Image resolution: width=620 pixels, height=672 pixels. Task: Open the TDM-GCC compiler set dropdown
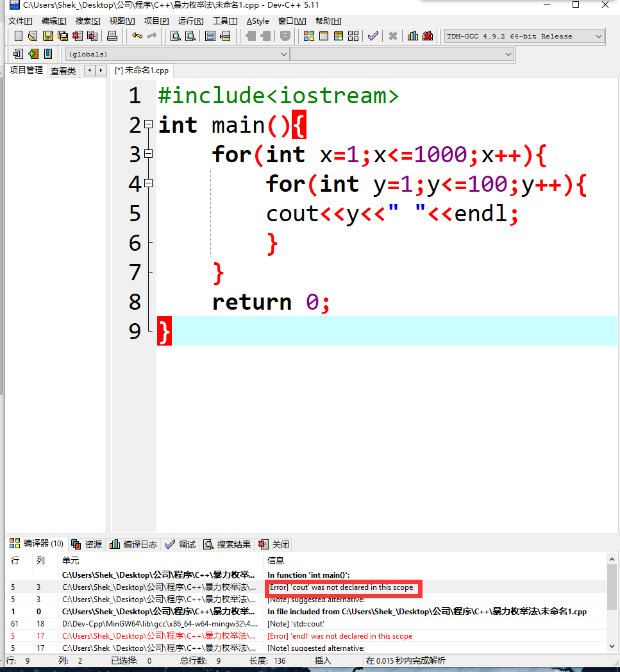click(524, 37)
